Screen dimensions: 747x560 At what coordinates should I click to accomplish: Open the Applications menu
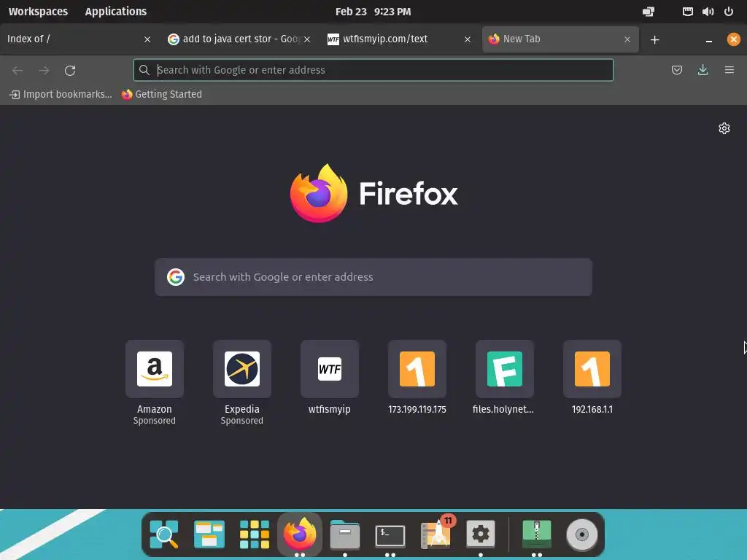[x=116, y=12]
